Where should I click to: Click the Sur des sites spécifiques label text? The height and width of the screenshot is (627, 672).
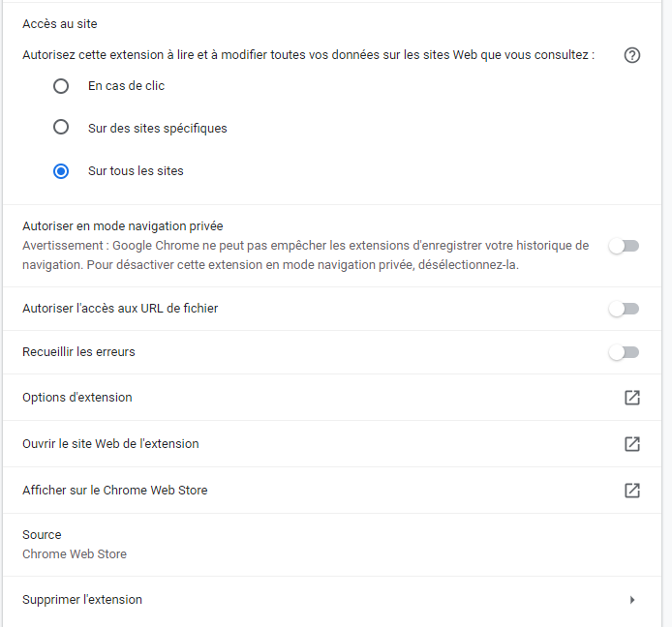[158, 128]
